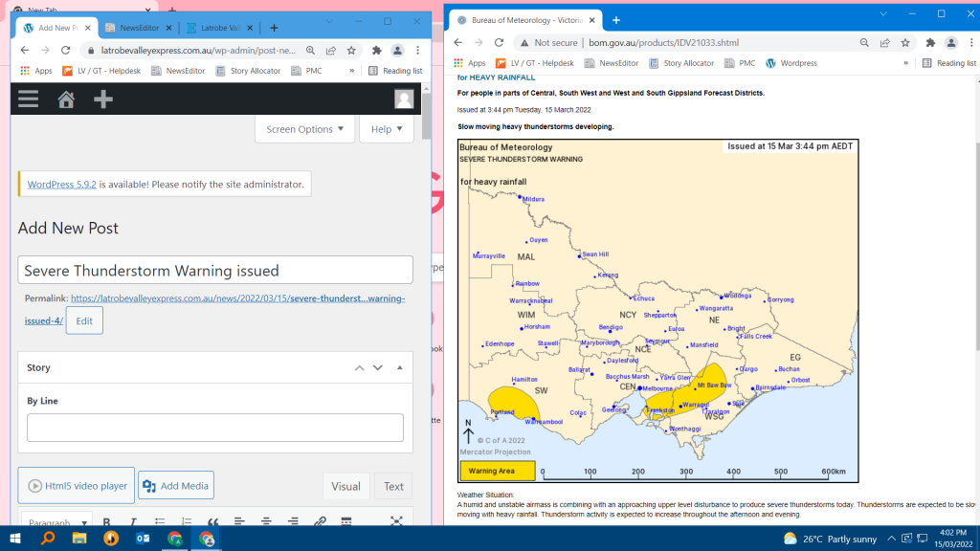Go back in the Bureau of Meteorology window
The width and height of the screenshot is (980, 551).
tap(458, 42)
